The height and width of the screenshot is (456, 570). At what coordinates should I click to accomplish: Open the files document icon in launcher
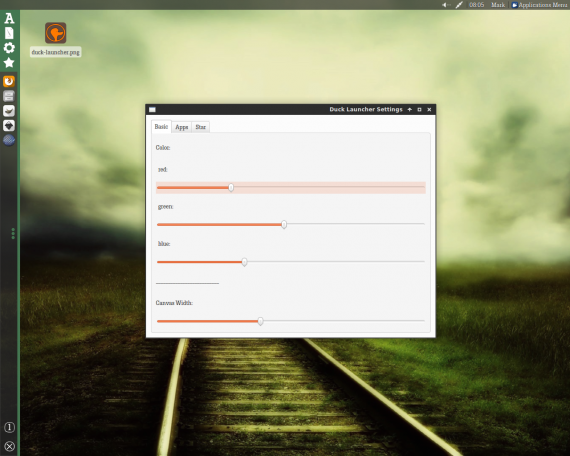point(9,33)
